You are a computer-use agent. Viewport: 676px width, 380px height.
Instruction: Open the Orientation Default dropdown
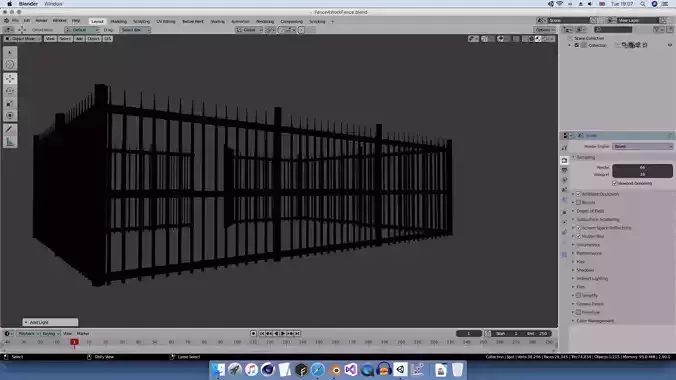(82, 30)
